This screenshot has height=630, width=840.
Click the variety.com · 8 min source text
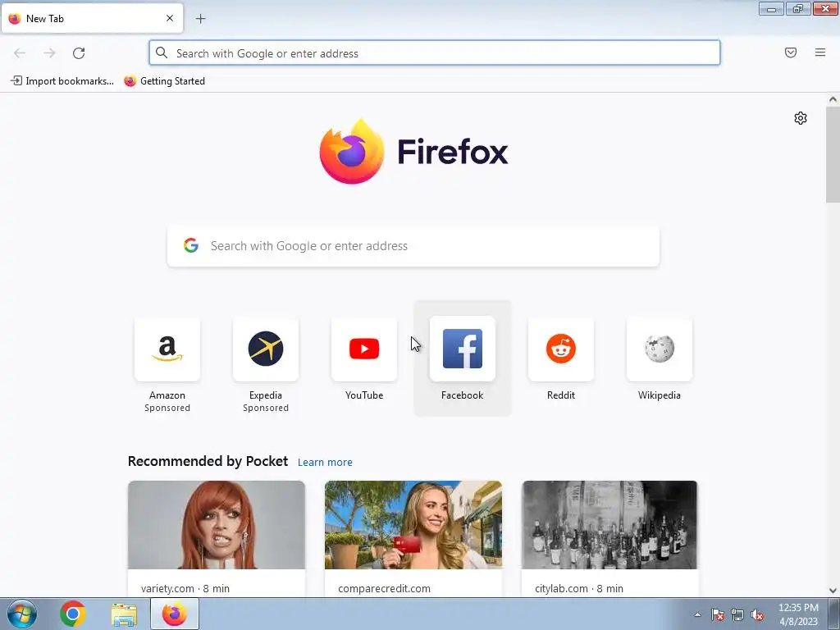pyautogui.click(x=185, y=588)
